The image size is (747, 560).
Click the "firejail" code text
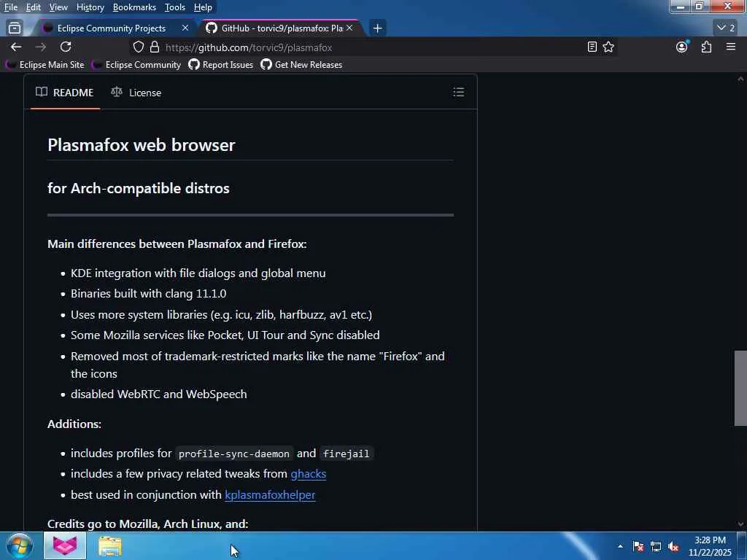coord(347,454)
